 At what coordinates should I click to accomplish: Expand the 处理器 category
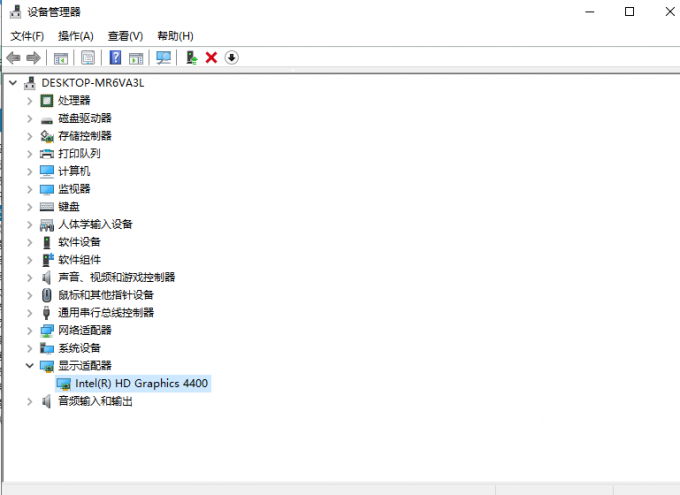click(29, 101)
